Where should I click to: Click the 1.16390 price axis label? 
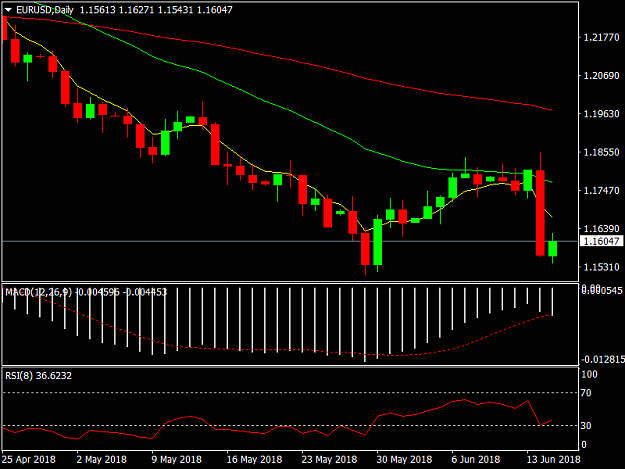(601, 228)
